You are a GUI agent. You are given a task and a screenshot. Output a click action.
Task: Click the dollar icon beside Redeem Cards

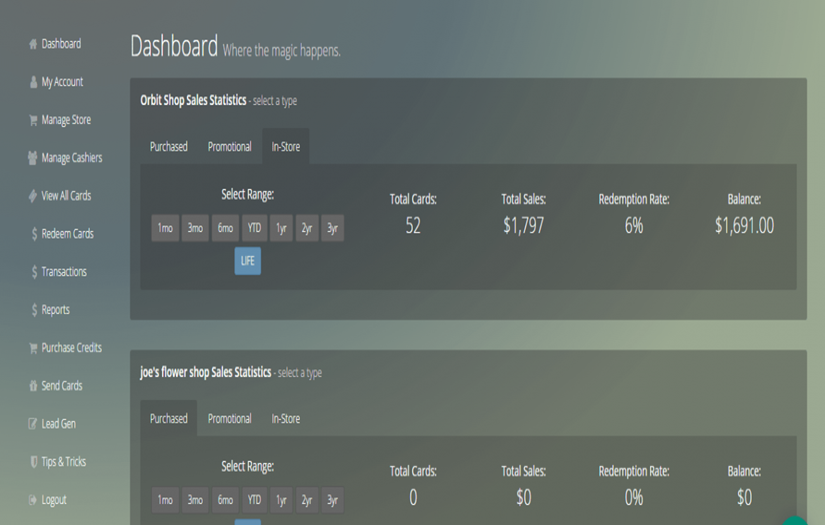pyautogui.click(x=34, y=234)
